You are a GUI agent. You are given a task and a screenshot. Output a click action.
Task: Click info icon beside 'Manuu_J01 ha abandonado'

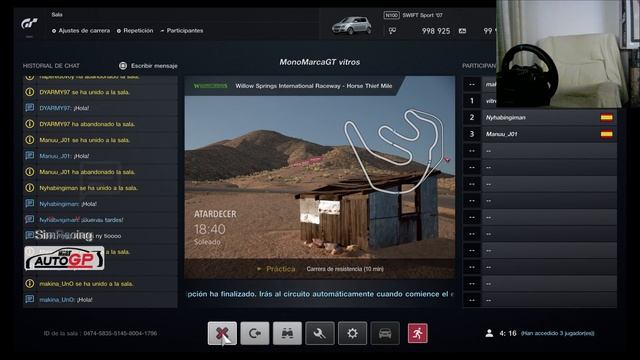29,172
